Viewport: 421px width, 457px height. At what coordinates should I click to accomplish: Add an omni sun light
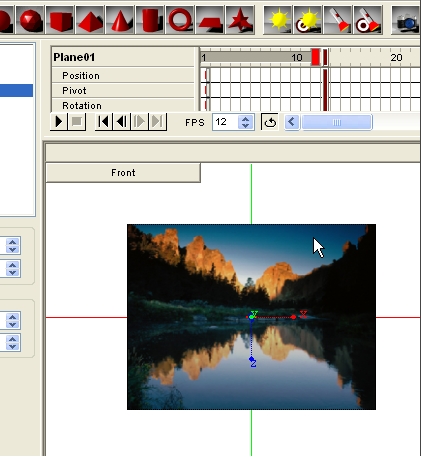coord(278,20)
